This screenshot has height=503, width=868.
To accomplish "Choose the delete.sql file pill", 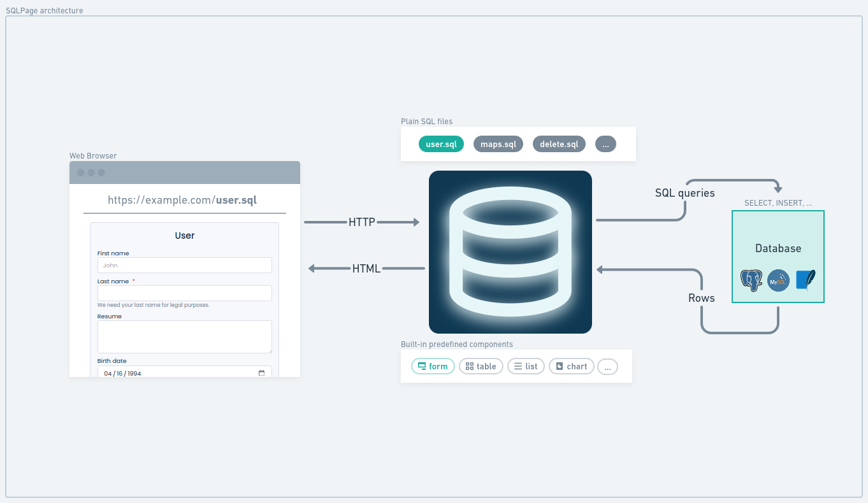I will point(559,144).
